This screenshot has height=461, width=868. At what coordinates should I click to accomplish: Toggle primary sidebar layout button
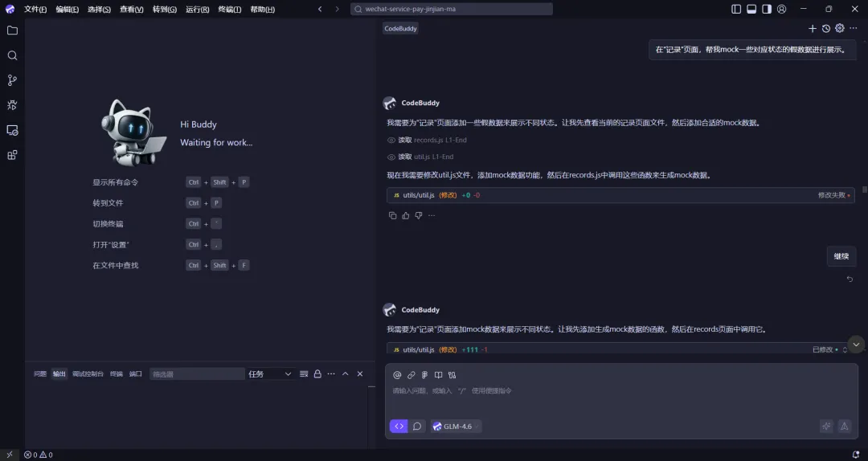tap(736, 9)
